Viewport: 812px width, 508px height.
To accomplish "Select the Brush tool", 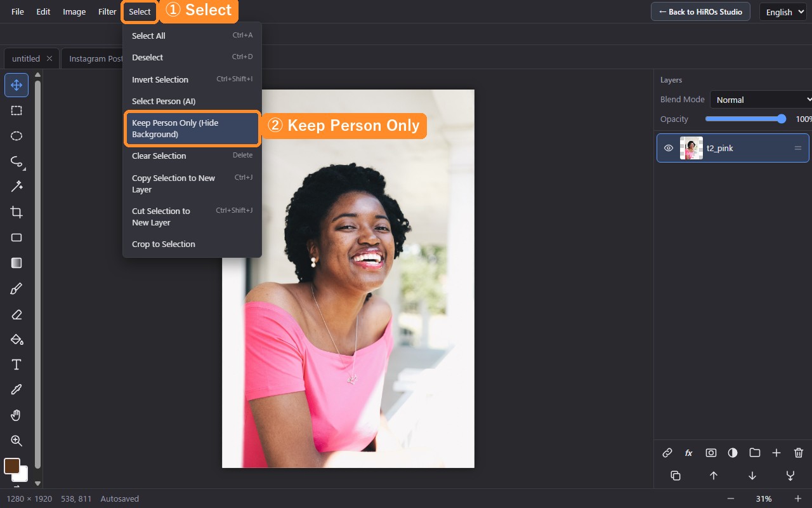I will coord(16,289).
